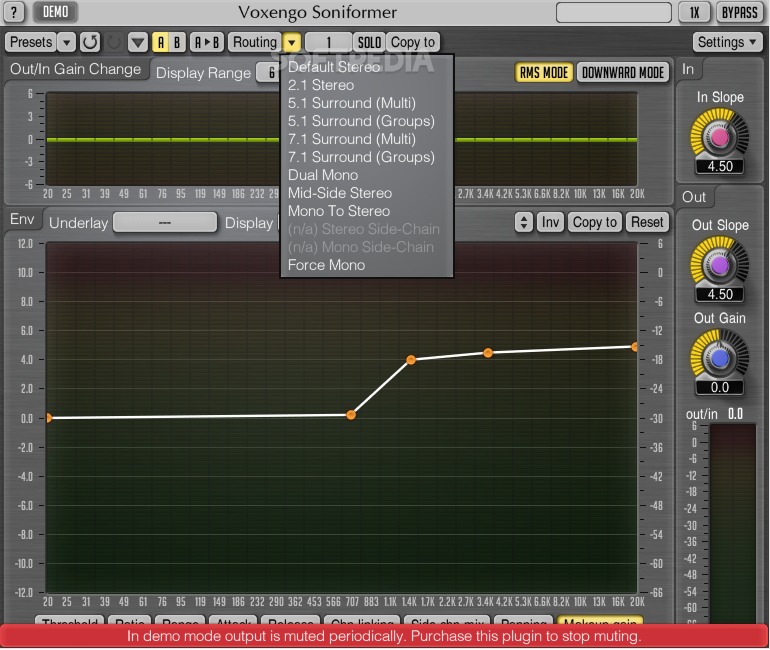Select the Makeup gain parameter tab

(600, 621)
